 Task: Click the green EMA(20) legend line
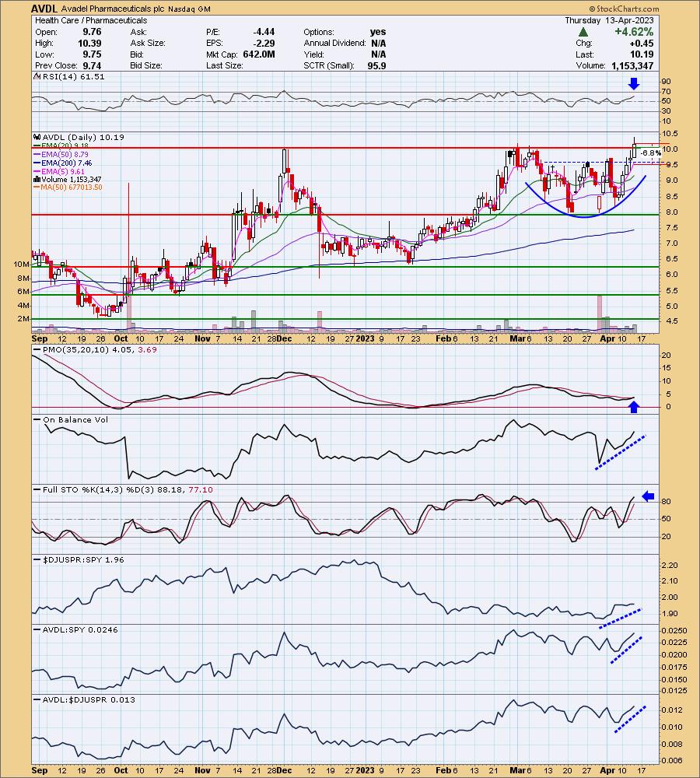point(37,146)
